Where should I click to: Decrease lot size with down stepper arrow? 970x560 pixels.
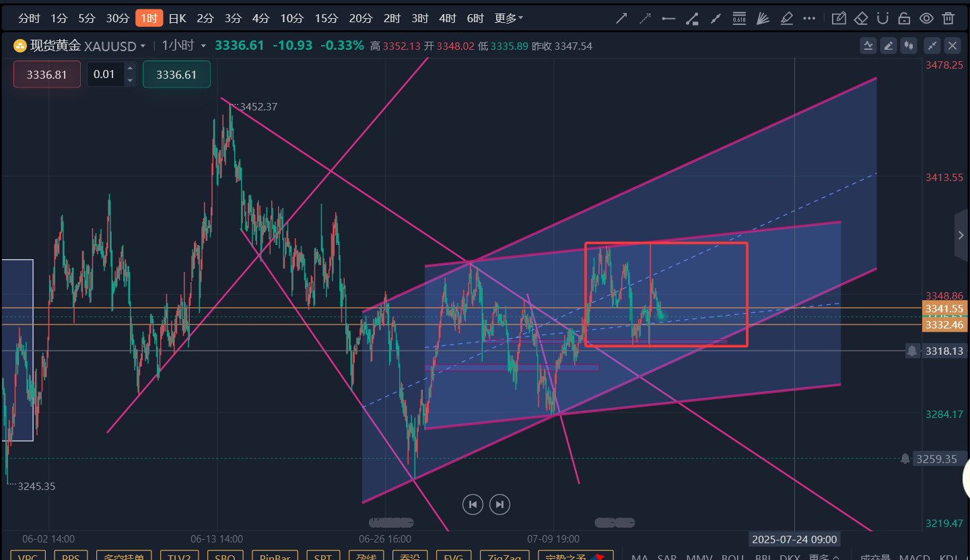coord(131,81)
